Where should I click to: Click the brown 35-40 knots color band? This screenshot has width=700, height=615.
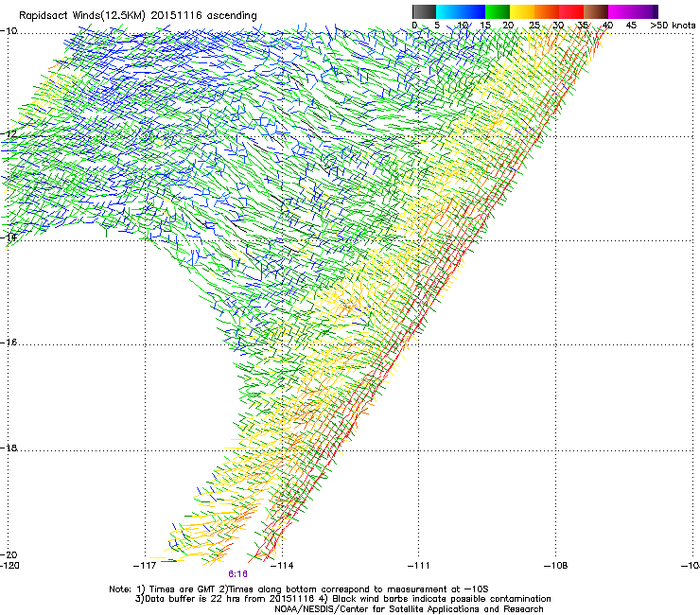pyautogui.click(x=596, y=11)
